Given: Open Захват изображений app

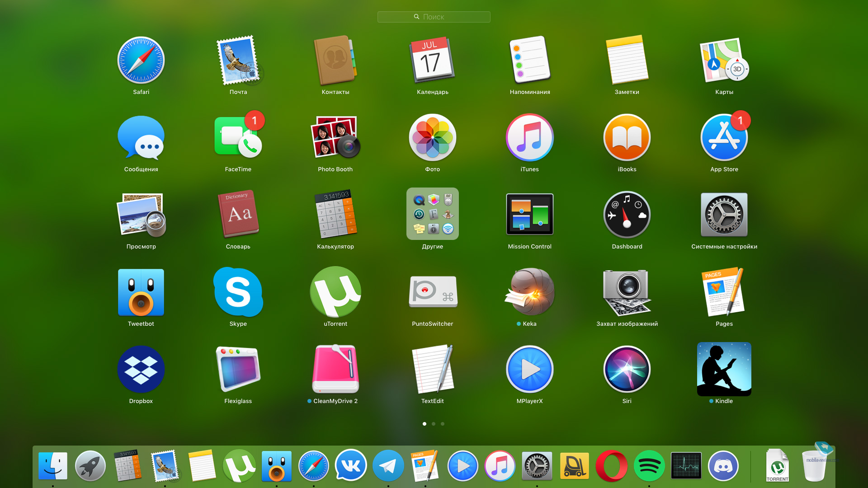Looking at the screenshot, I should pos(627,292).
